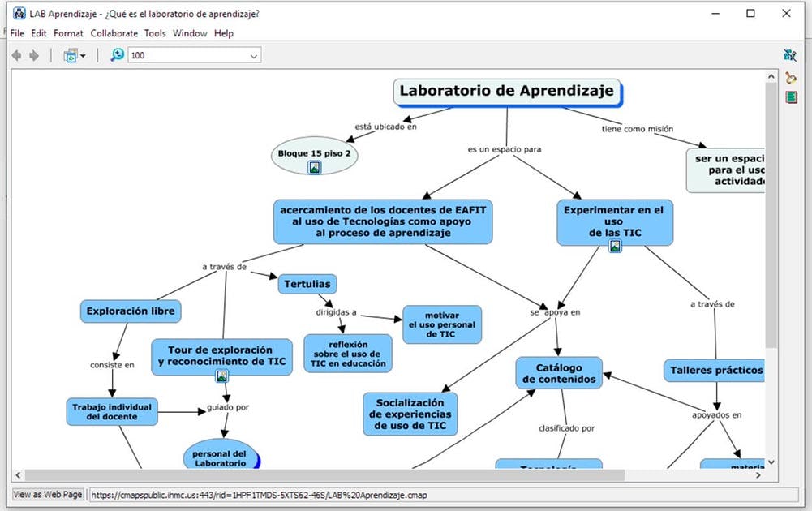The width and height of the screenshot is (812, 511).
Task: Select the zoom magnifier tool
Action: 117,54
